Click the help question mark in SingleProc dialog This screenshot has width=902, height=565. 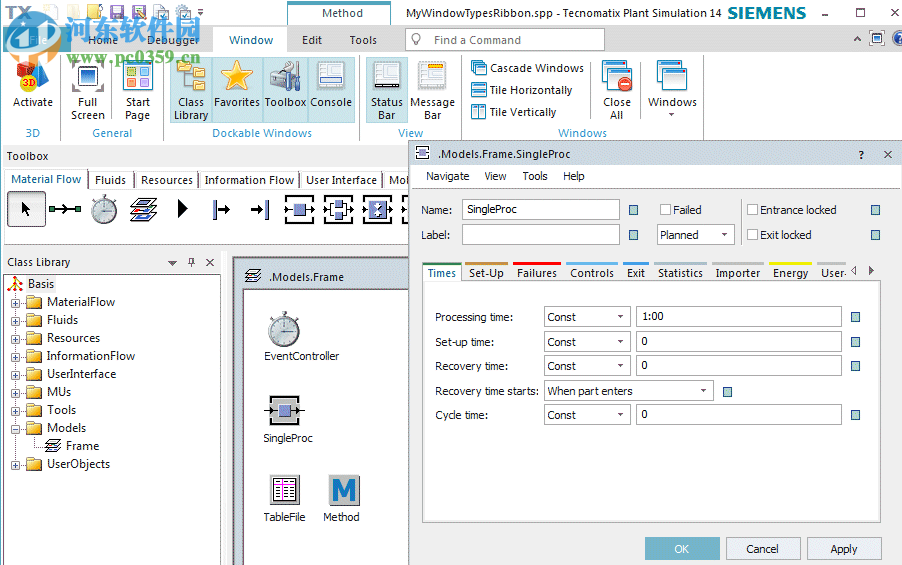861,155
